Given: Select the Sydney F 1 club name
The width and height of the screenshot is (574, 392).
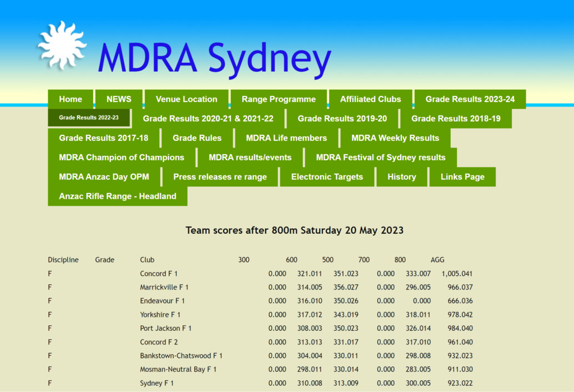Looking at the screenshot, I should pyautogui.click(x=157, y=383).
